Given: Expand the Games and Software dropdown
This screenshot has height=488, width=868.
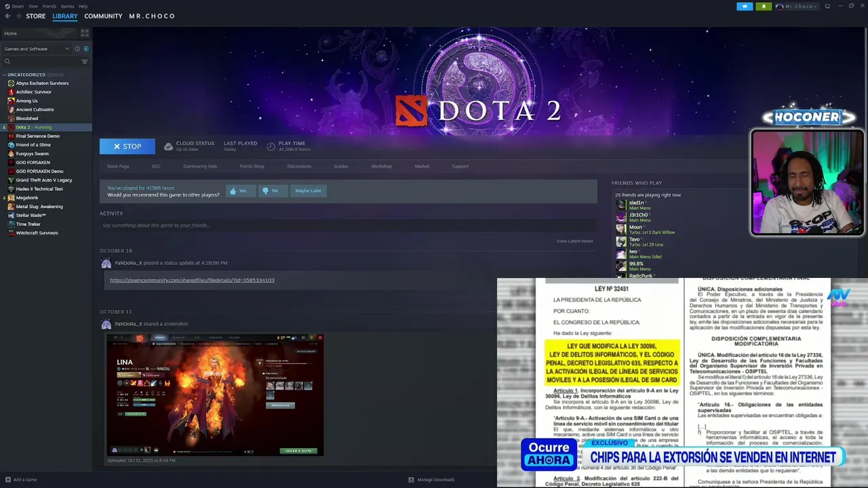Looking at the screenshot, I should click(x=37, y=49).
